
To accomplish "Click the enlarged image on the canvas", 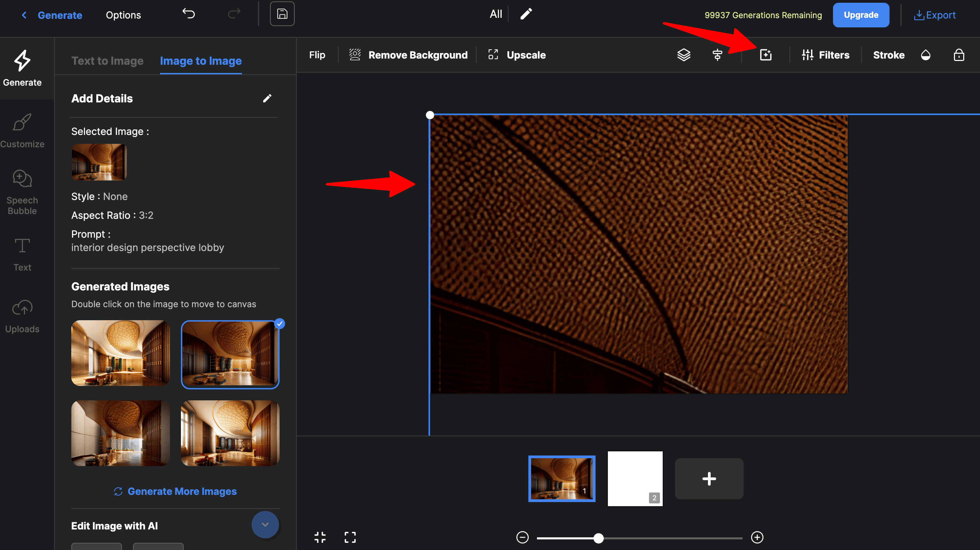I will pyautogui.click(x=638, y=254).
